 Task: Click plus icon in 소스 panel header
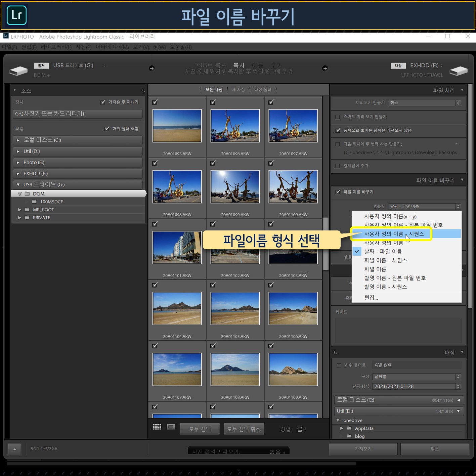[143, 90]
